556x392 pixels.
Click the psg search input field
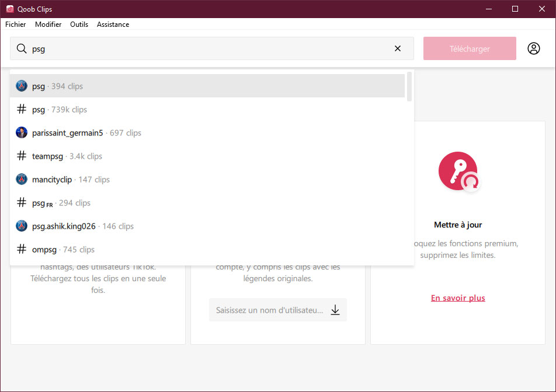tap(211, 48)
